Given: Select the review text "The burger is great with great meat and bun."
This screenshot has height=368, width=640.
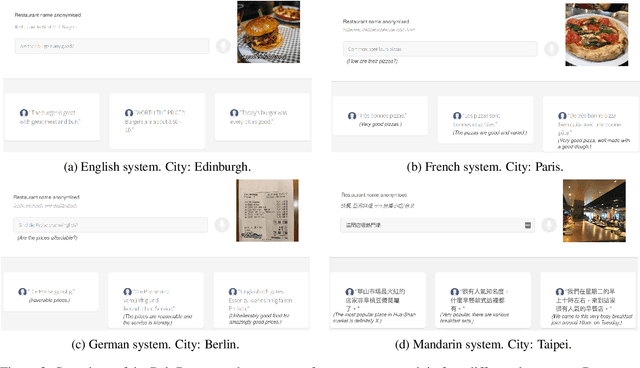Looking at the screenshot, I should pos(51,117).
